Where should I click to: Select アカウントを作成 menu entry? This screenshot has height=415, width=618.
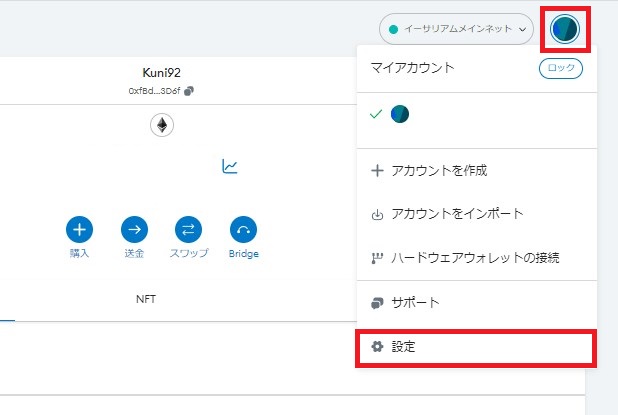(x=477, y=171)
